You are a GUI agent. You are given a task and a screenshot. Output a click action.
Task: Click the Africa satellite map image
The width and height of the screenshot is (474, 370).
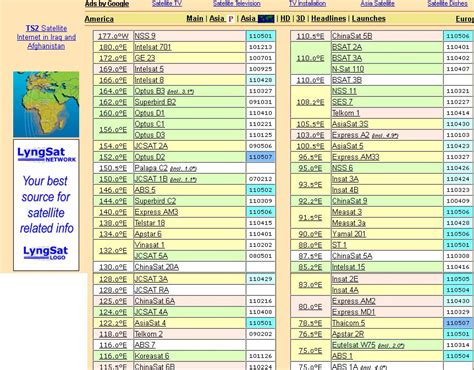[x=46, y=104]
